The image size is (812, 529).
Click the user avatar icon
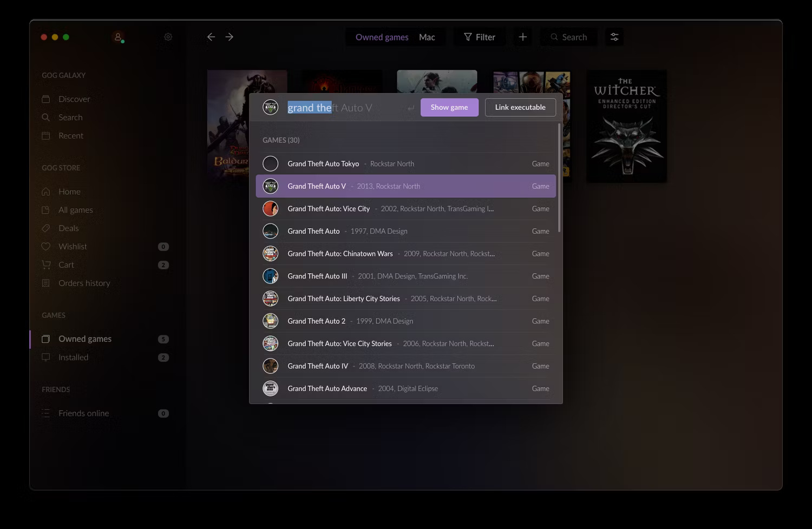(x=118, y=37)
